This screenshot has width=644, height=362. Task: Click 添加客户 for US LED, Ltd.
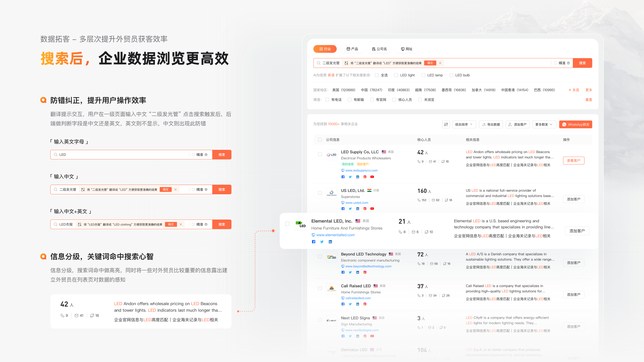click(x=574, y=199)
